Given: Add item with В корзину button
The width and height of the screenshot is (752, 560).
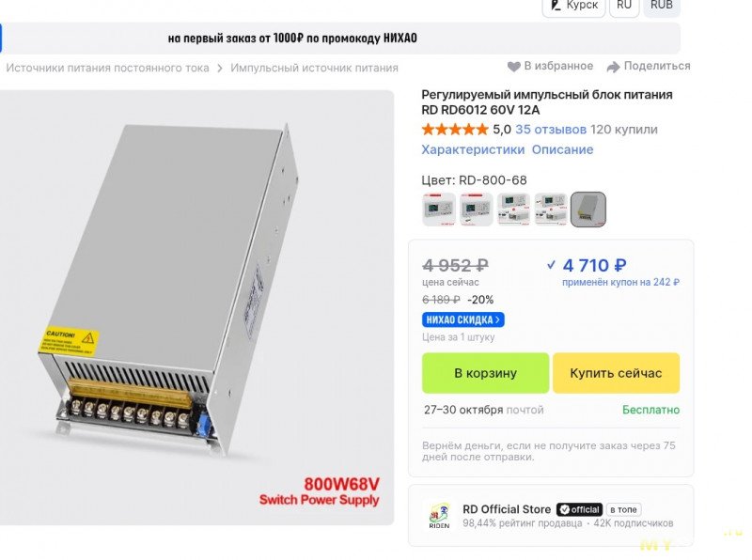Looking at the screenshot, I should click(x=485, y=373).
